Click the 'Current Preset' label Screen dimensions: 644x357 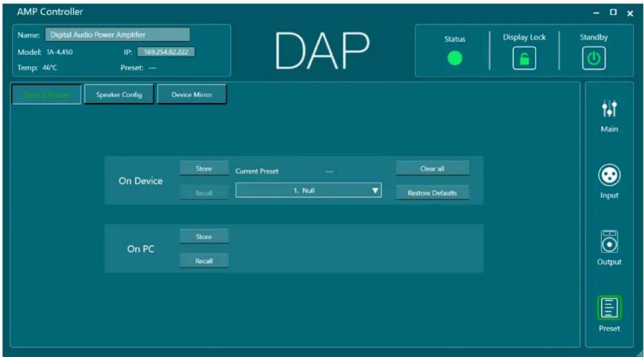(257, 171)
